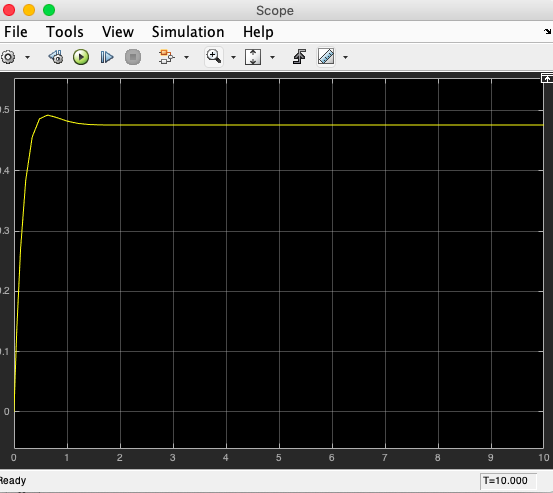Open the Help menu
553x493 pixels.
point(258,32)
